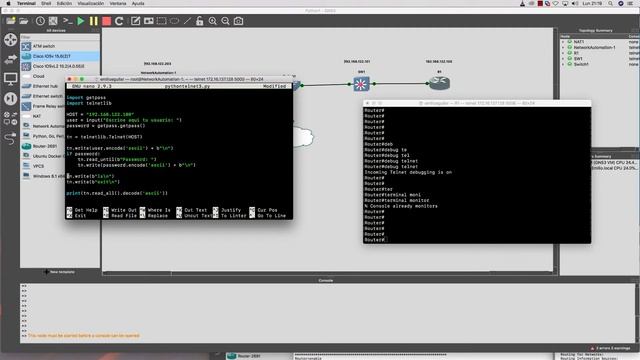
Task: Browse security devices in sidebar
Action: click(x=11, y=98)
